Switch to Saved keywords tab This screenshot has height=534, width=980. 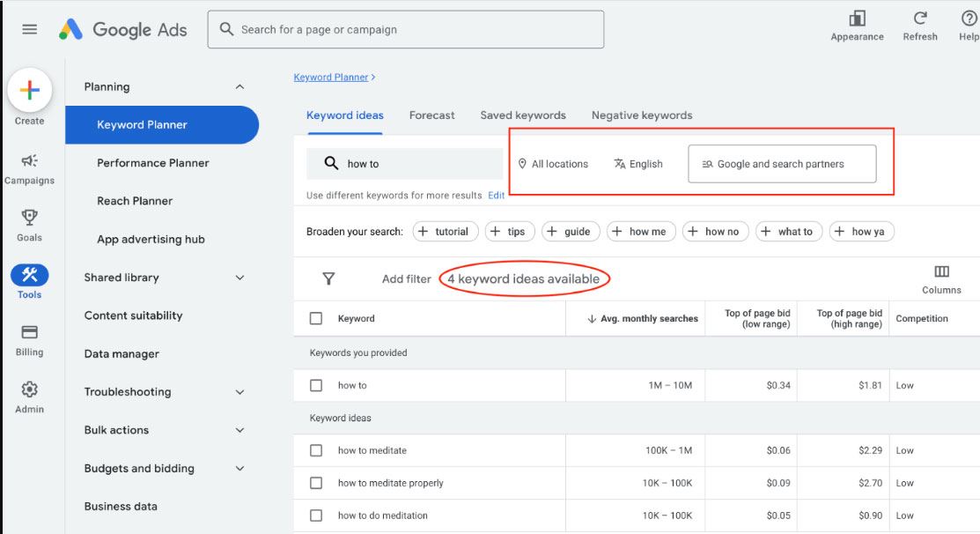[523, 115]
